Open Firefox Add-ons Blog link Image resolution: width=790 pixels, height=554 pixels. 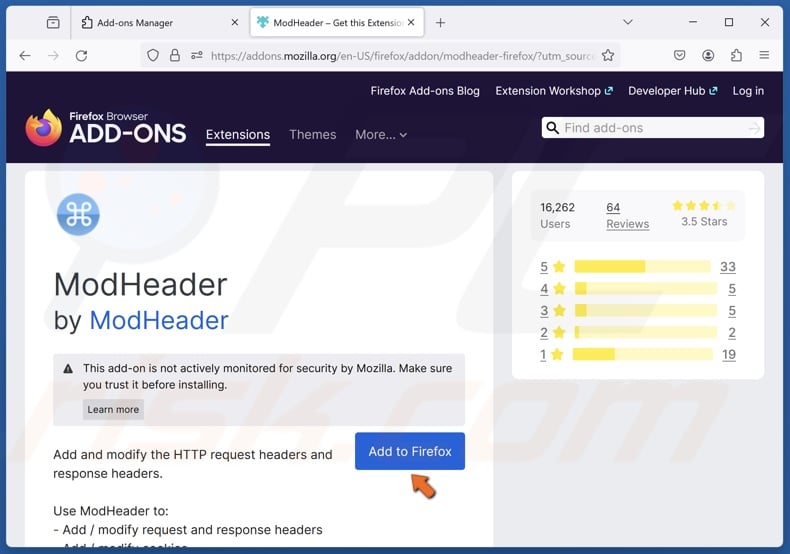tap(425, 91)
